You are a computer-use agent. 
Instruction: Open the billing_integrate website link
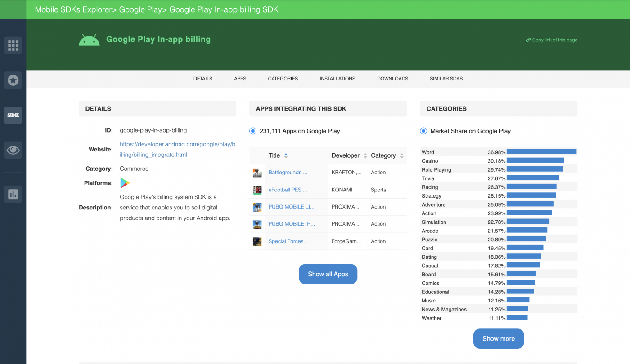(x=177, y=149)
